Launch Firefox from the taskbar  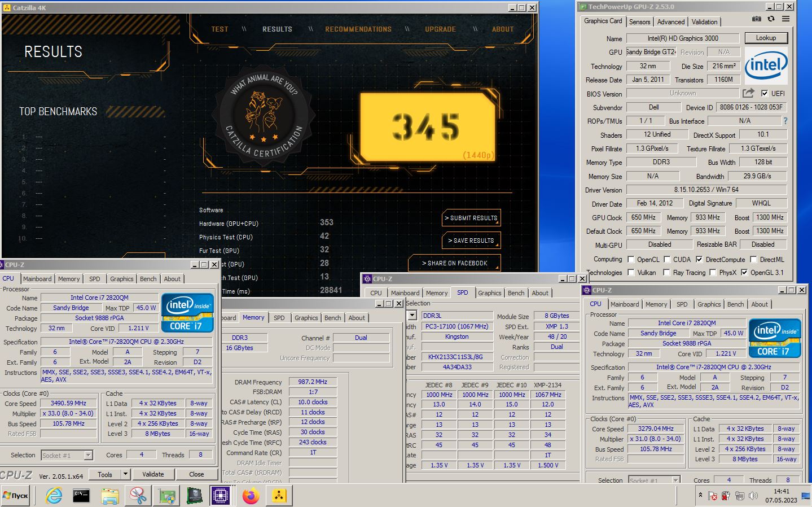(251, 496)
